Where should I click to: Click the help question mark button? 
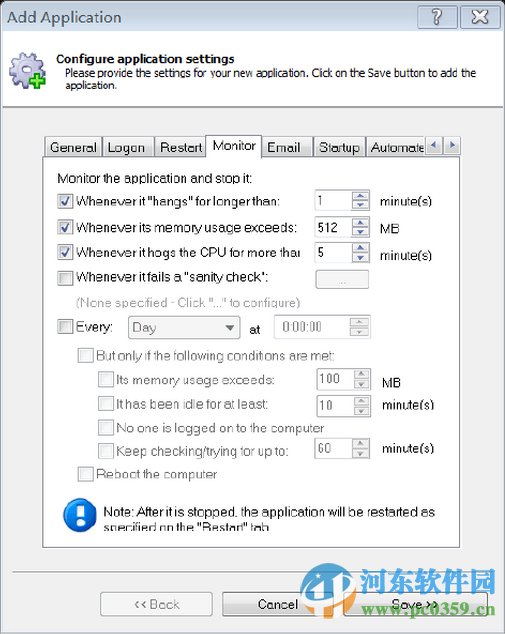[x=437, y=17]
